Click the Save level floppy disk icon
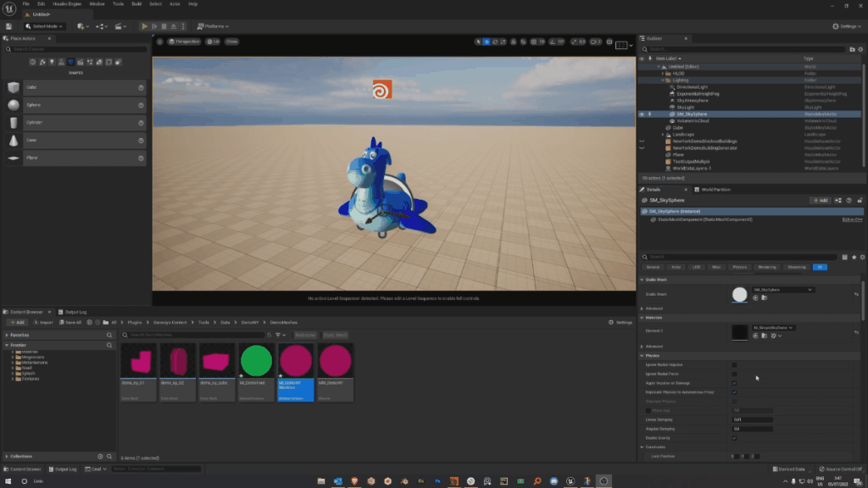The height and width of the screenshot is (488, 868). [x=8, y=26]
